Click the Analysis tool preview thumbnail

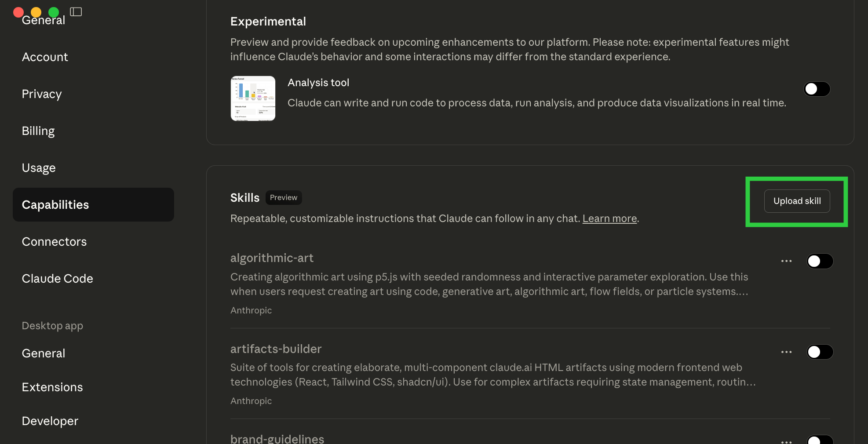[x=253, y=98]
